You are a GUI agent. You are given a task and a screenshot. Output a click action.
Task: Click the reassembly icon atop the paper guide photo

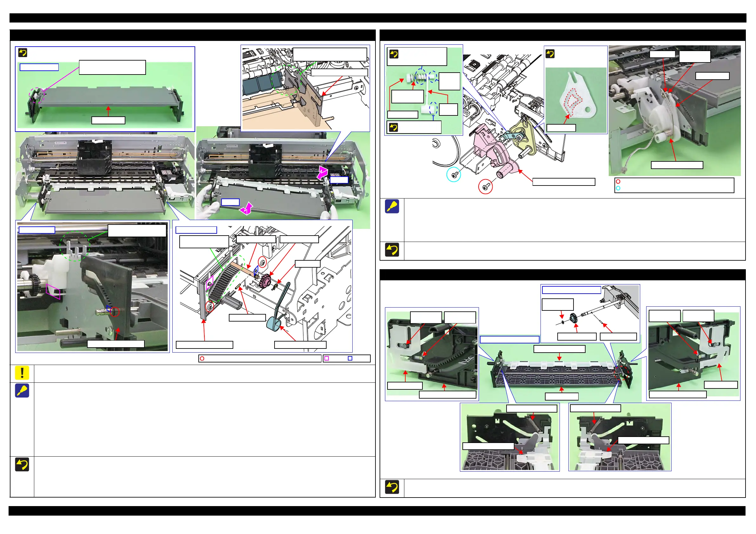click(x=23, y=53)
